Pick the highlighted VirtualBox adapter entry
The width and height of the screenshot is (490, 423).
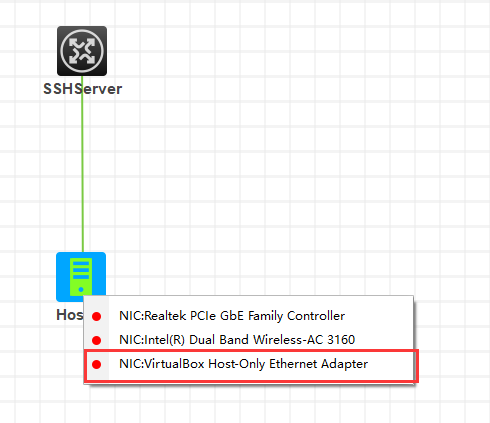251,365
